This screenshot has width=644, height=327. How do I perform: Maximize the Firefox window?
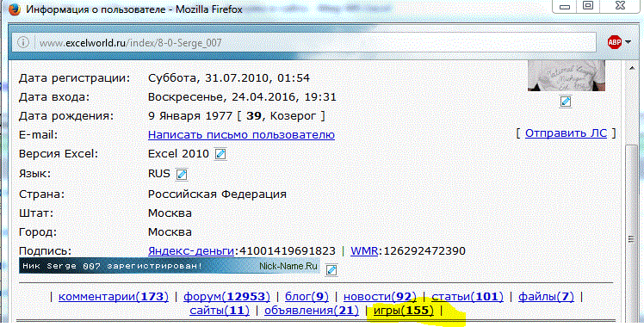[x=588, y=6]
